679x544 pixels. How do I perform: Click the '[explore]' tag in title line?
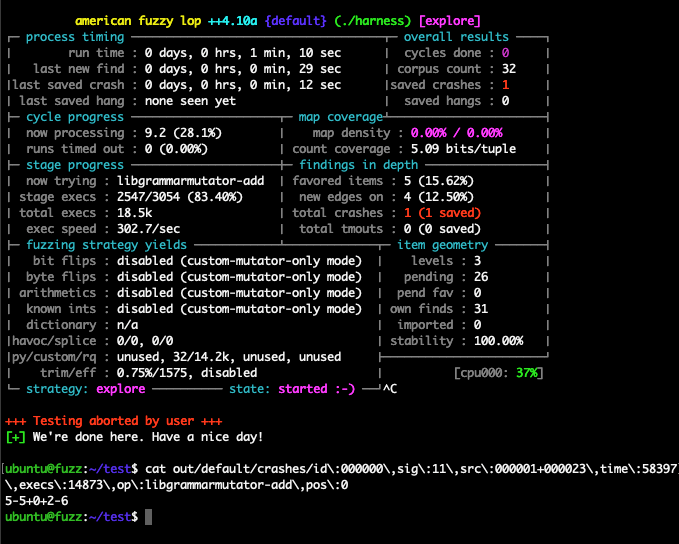[449, 21]
